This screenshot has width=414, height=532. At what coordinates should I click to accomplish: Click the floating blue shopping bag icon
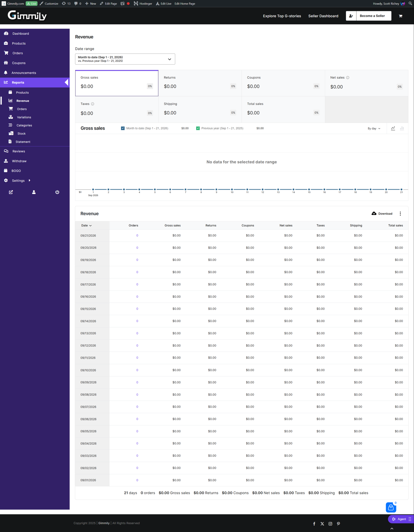[391, 507]
